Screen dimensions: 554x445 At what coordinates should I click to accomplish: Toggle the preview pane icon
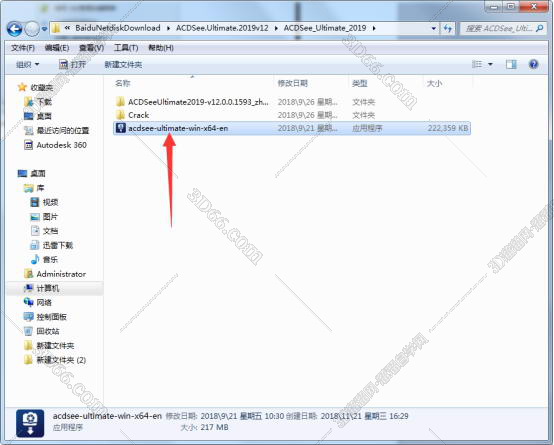click(511, 64)
